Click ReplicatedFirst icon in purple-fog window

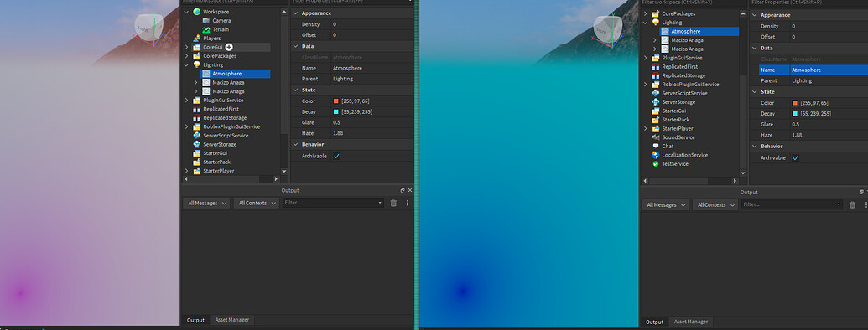pos(196,109)
